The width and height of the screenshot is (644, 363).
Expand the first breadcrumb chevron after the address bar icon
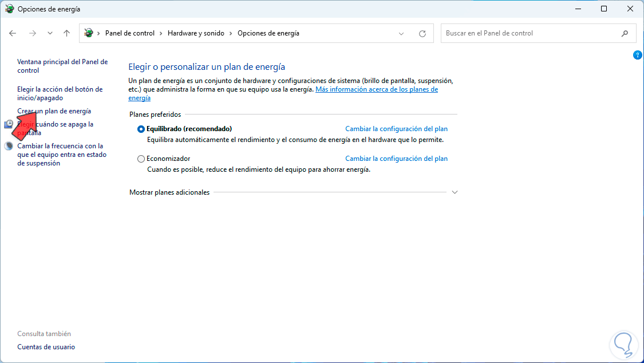(98, 33)
